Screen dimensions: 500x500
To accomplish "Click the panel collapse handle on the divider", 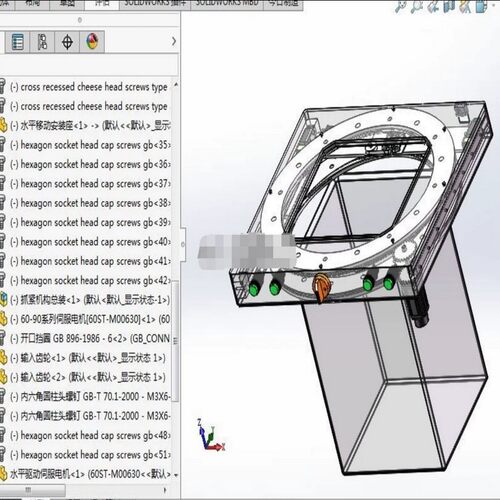I will coord(183,244).
